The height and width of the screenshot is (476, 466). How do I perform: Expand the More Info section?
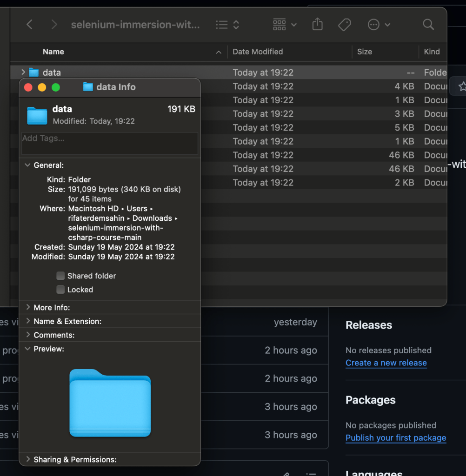tap(28, 307)
